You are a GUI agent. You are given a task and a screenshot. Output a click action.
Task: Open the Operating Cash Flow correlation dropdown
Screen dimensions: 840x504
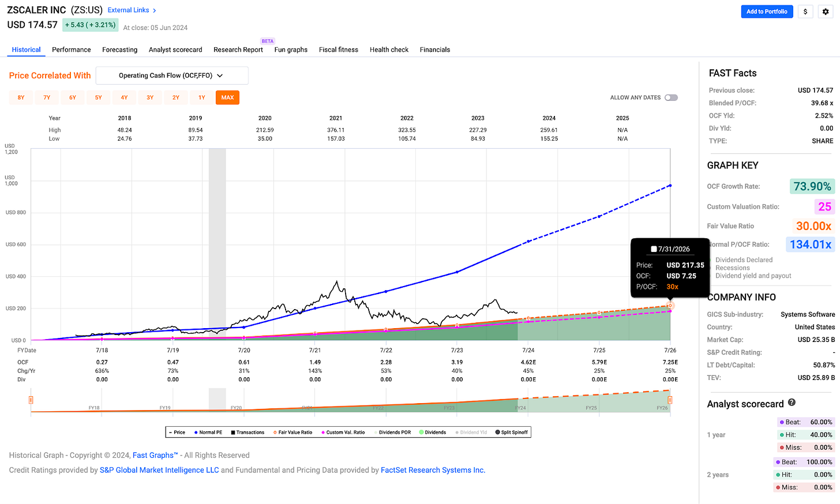coord(172,76)
